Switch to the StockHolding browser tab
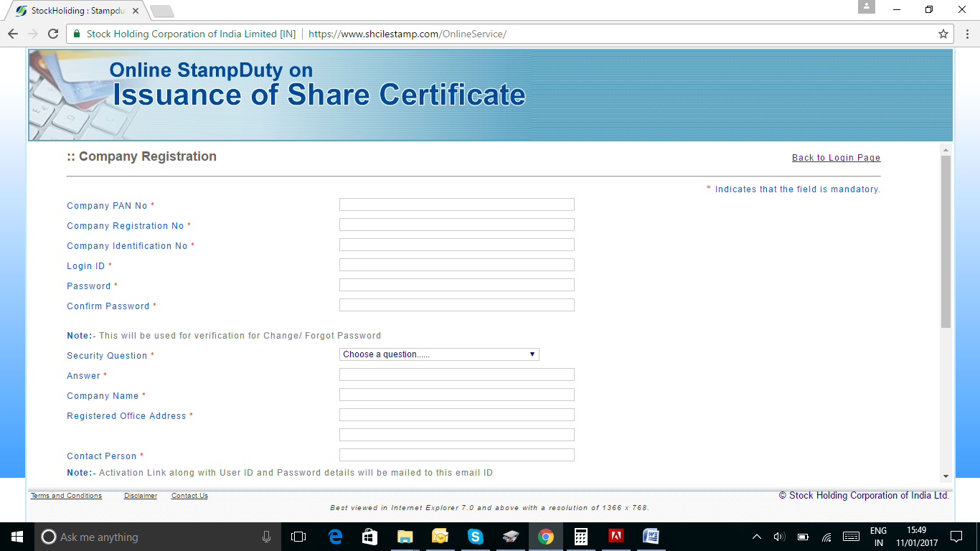The height and width of the screenshot is (551, 980). [75, 11]
